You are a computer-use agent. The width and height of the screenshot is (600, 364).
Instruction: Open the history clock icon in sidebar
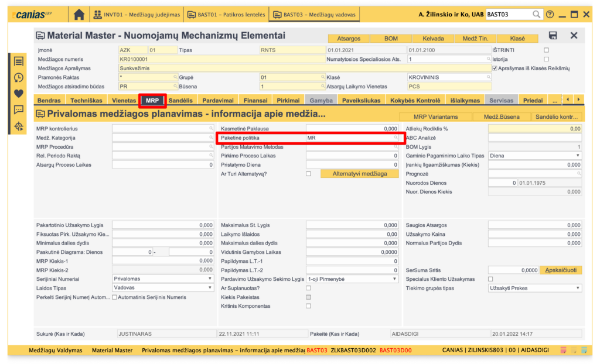point(19,77)
